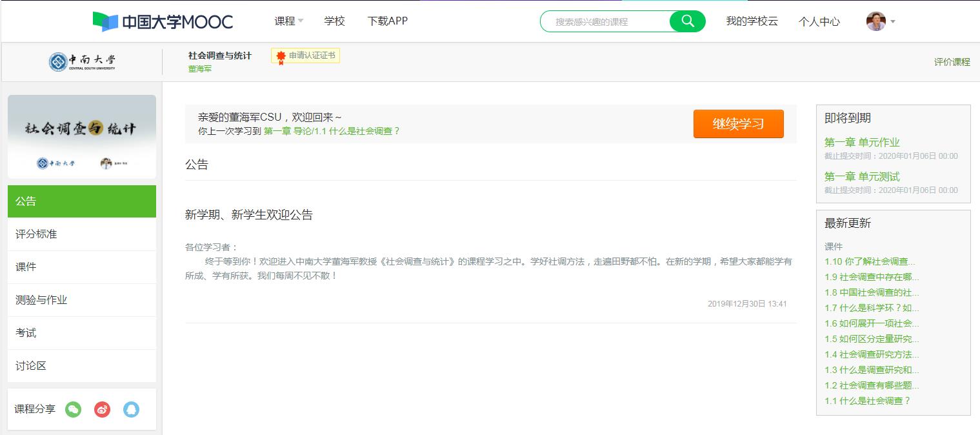Go to 讨论区 in the sidebar
The image size is (980, 435).
[31, 366]
